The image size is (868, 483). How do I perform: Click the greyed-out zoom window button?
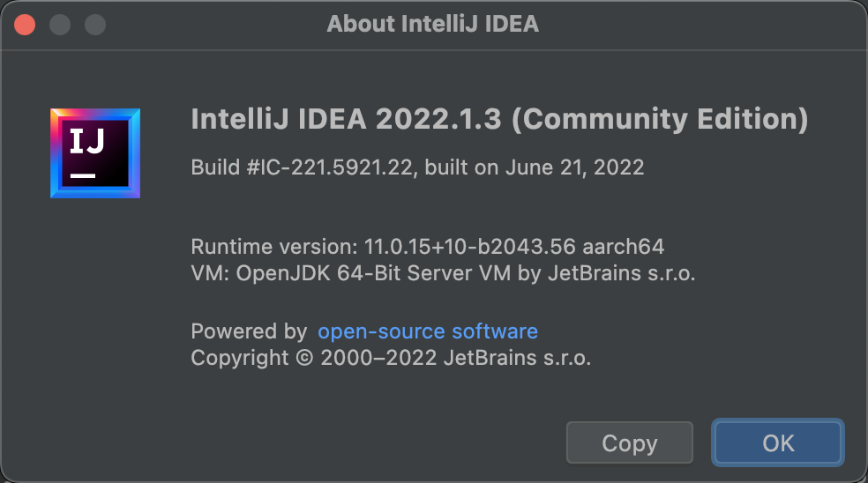95,25
